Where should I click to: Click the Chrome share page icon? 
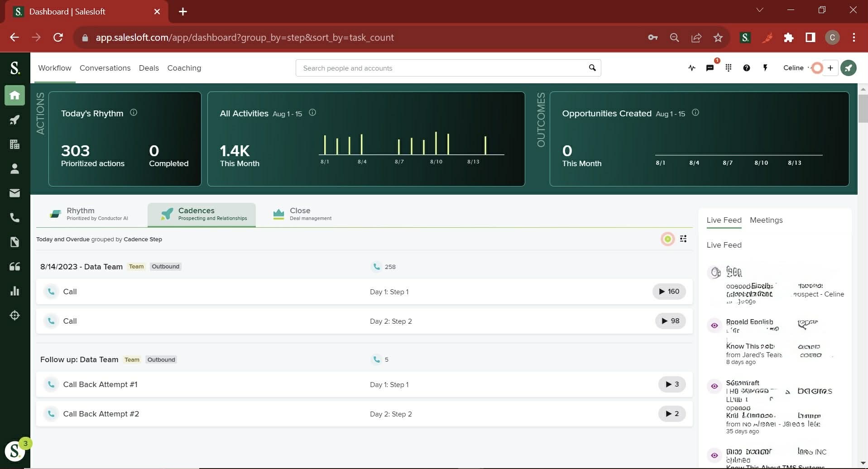point(696,38)
